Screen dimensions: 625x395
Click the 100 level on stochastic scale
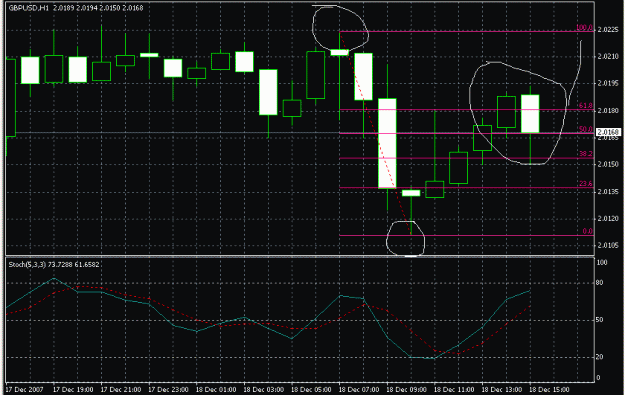pyautogui.click(x=602, y=262)
